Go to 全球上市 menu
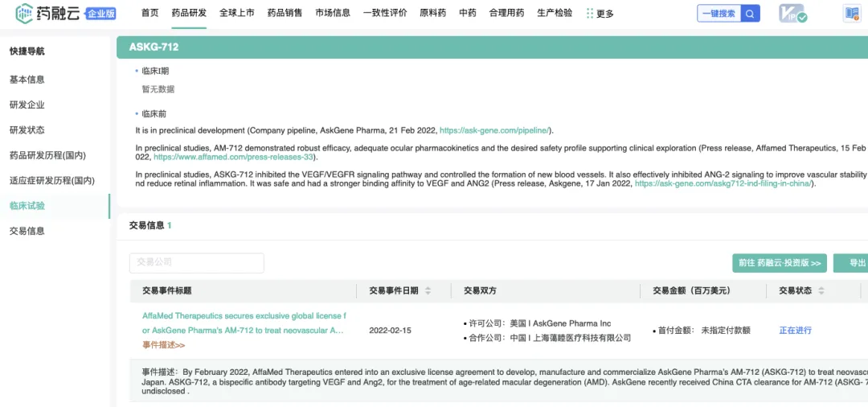 pos(236,13)
